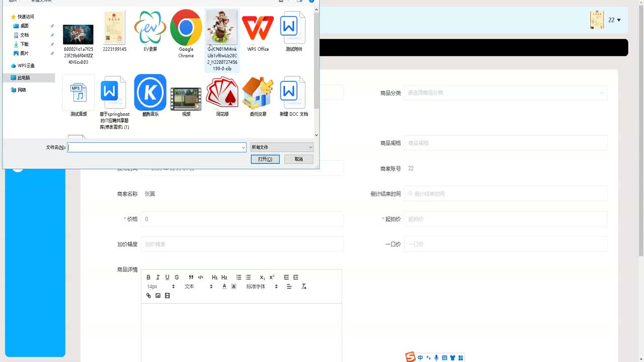The width and height of the screenshot is (644, 362).
Task: Toggle strikethrough formatting in editor toolbar
Action: (177, 278)
